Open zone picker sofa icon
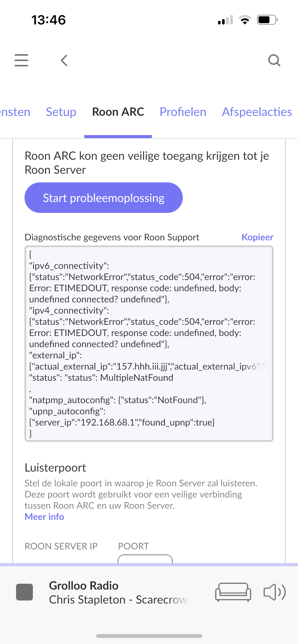 click(233, 592)
